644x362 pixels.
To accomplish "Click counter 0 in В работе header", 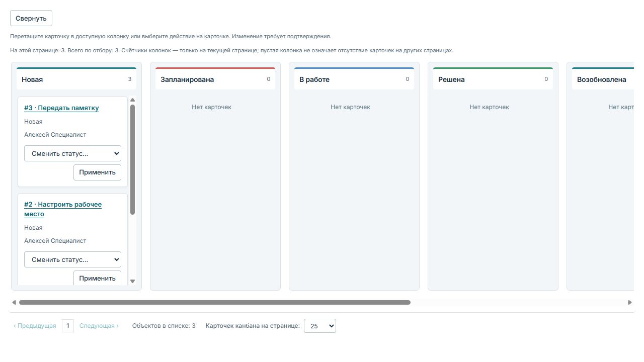I will coord(408,79).
